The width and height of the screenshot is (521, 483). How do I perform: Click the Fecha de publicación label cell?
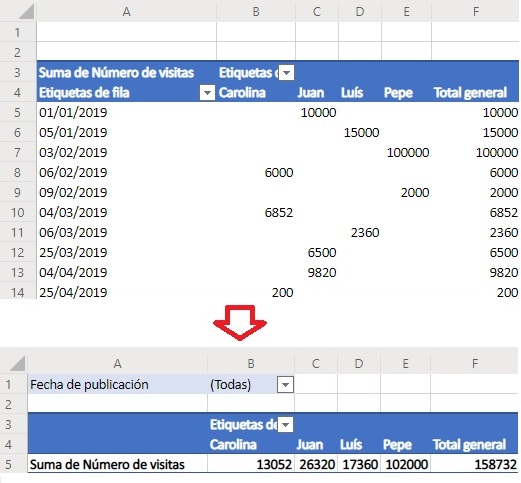[117, 384]
